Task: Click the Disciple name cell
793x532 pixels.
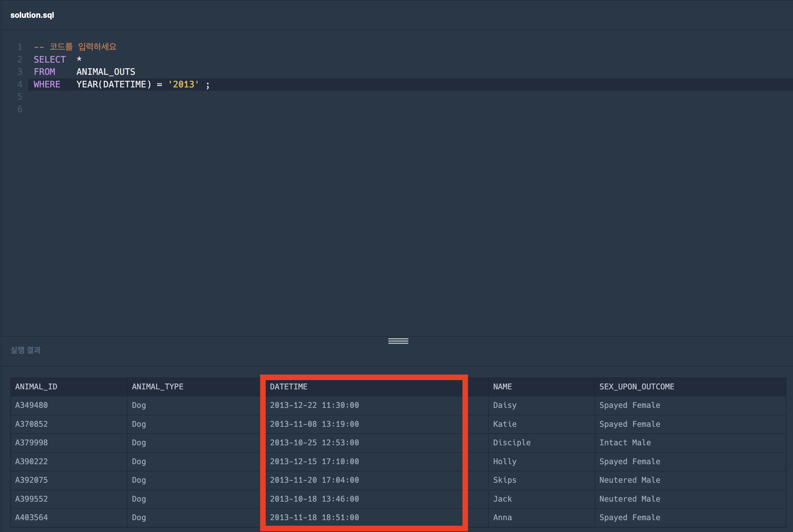Action: pyautogui.click(x=511, y=443)
